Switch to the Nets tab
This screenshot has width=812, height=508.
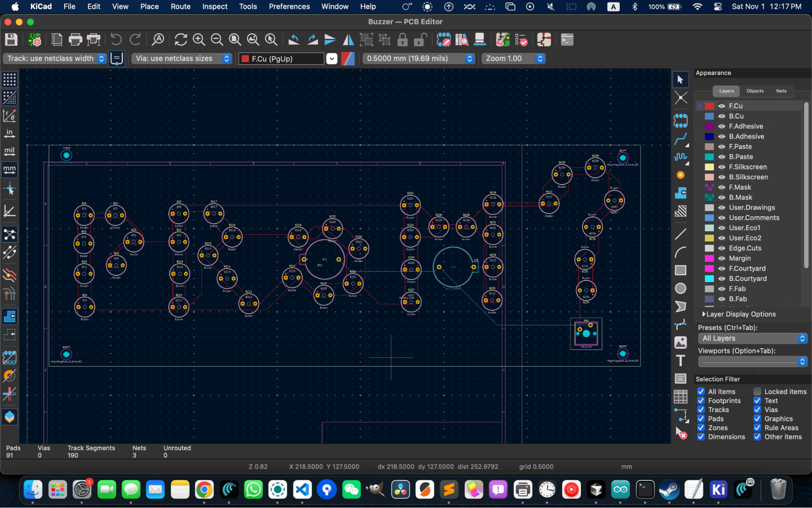pyautogui.click(x=781, y=91)
